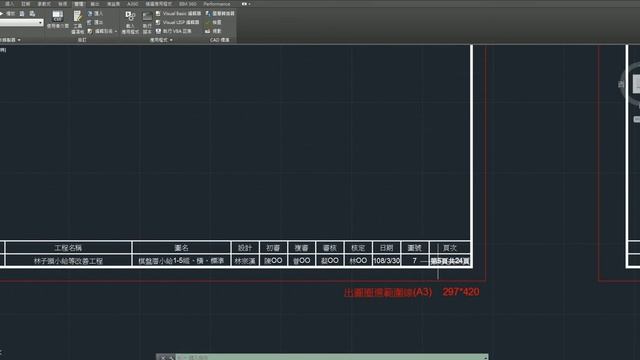The image size is (640, 360).
Task: Select the '初審' header cell
Action: [x=273, y=248]
